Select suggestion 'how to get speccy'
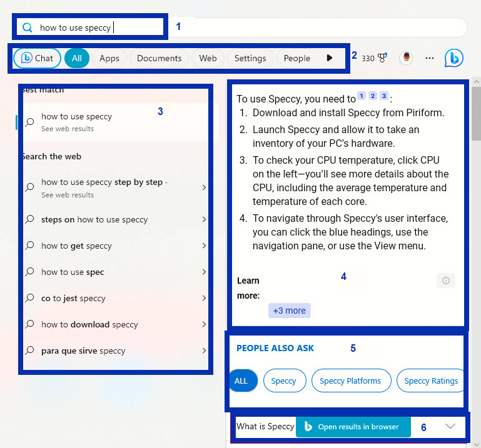481x448 pixels. [x=76, y=246]
